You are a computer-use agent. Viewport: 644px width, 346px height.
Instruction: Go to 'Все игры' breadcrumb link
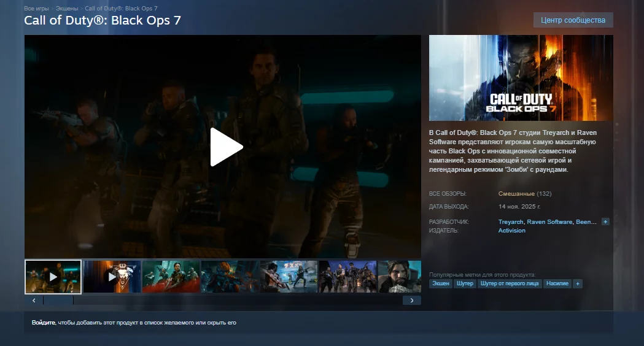(36, 9)
